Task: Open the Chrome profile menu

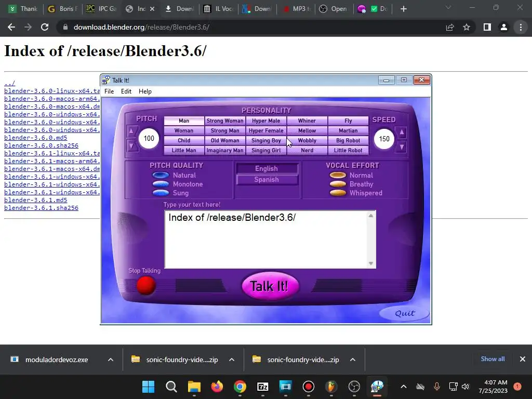Action: click(504, 27)
